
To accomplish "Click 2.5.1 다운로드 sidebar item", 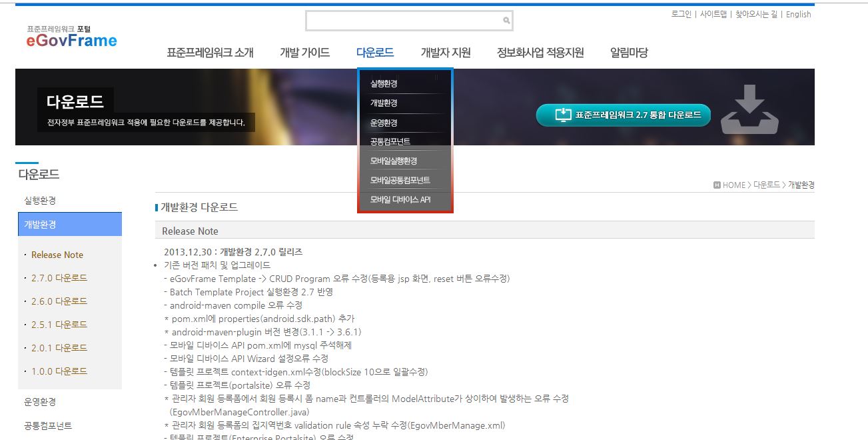I will coord(59,325).
